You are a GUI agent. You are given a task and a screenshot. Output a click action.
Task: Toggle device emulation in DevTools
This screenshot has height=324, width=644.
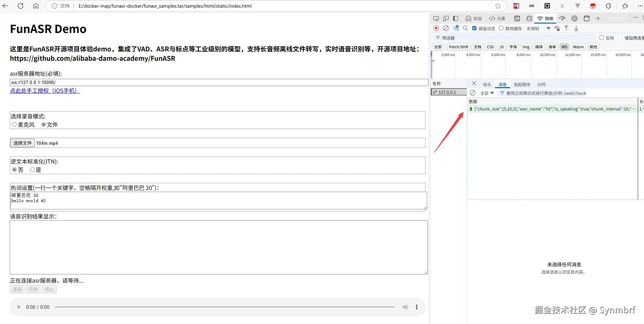[x=446, y=18]
